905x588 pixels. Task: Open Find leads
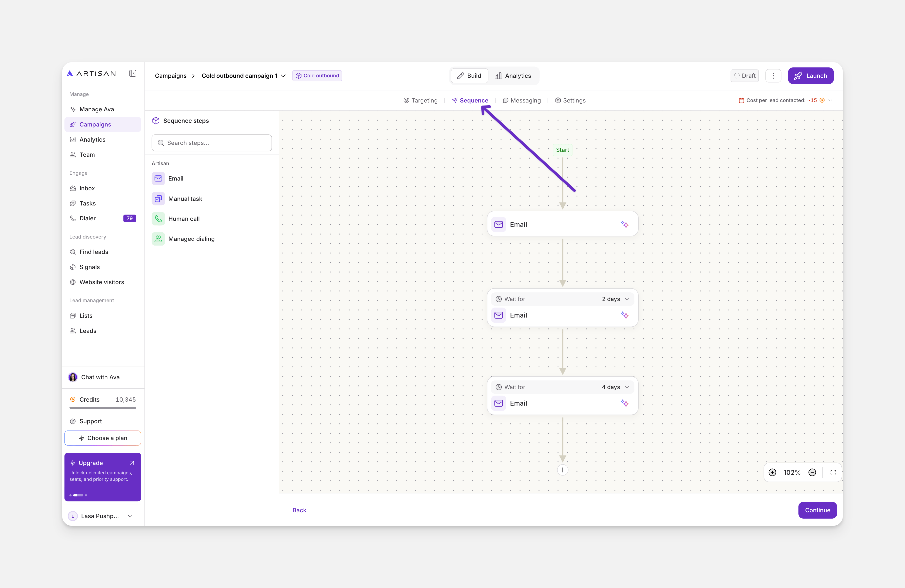pyautogui.click(x=103, y=252)
